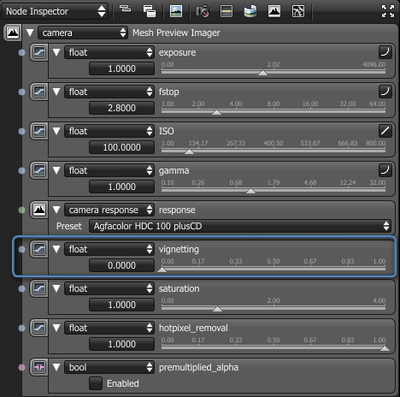
Task: Click the kernel icon at toolbar end
Action: click(298, 11)
